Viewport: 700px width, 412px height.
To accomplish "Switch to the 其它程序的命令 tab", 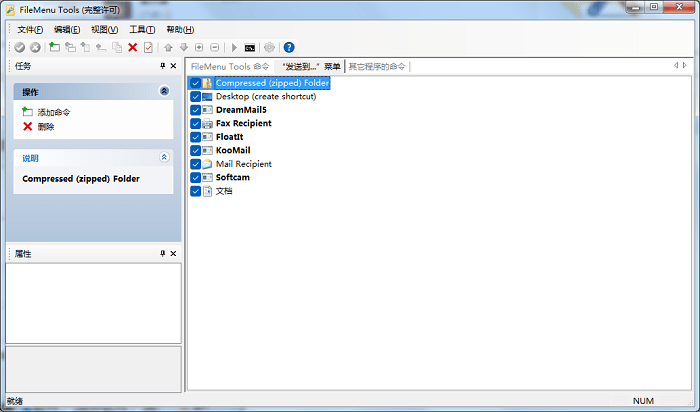I will click(377, 67).
